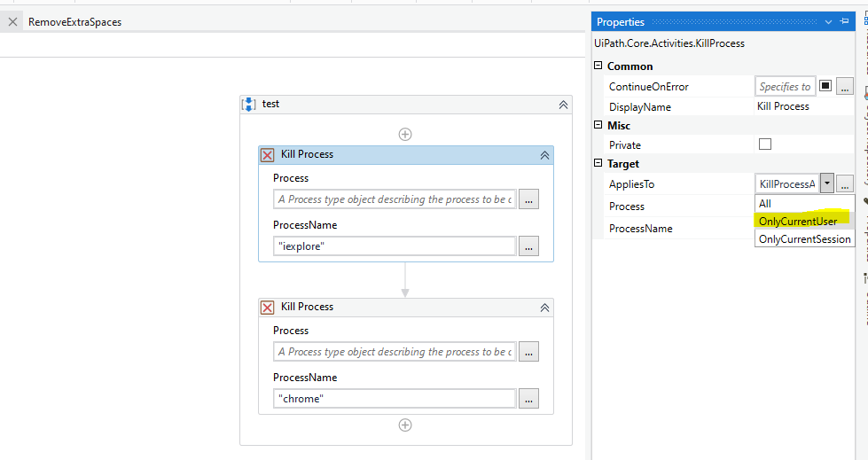Click the AppliesTo ellipsis button
This screenshot has width=868, height=460.
(x=845, y=183)
